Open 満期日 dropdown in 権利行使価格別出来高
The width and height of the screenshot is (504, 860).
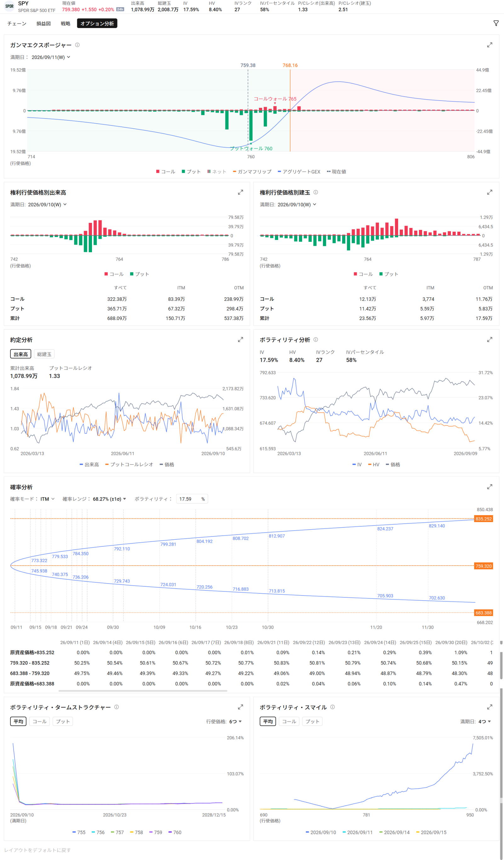(47, 205)
